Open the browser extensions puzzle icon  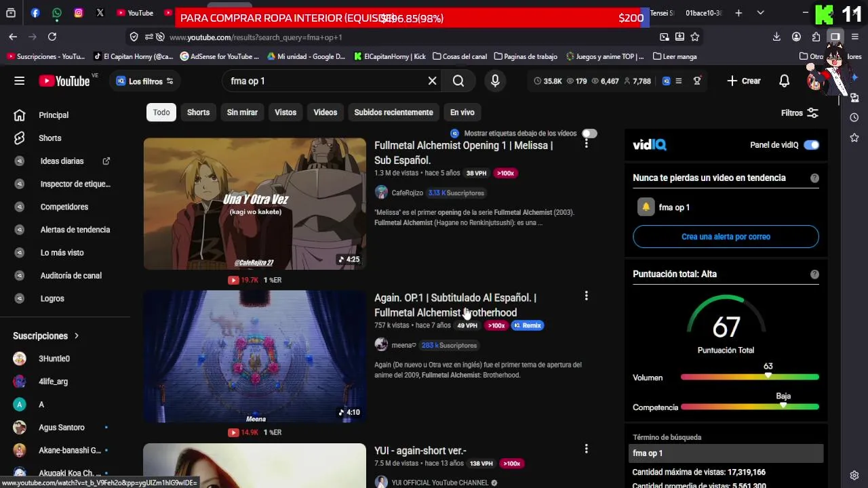[x=816, y=37]
